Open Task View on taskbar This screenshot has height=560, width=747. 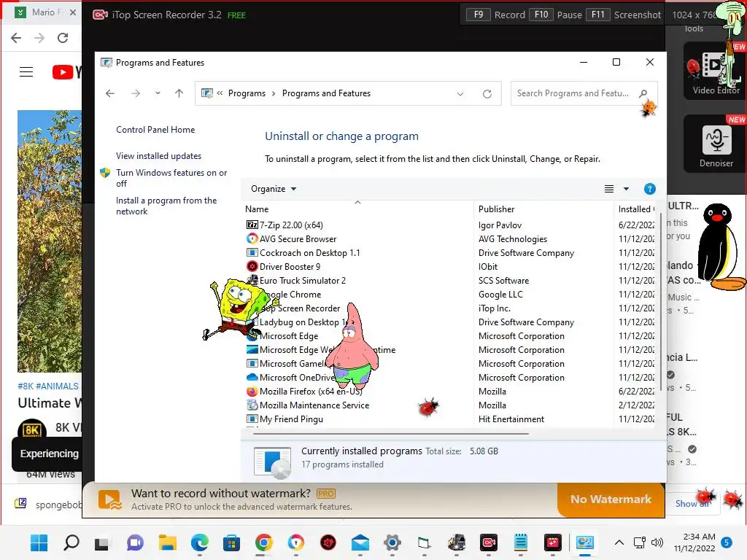point(102,542)
